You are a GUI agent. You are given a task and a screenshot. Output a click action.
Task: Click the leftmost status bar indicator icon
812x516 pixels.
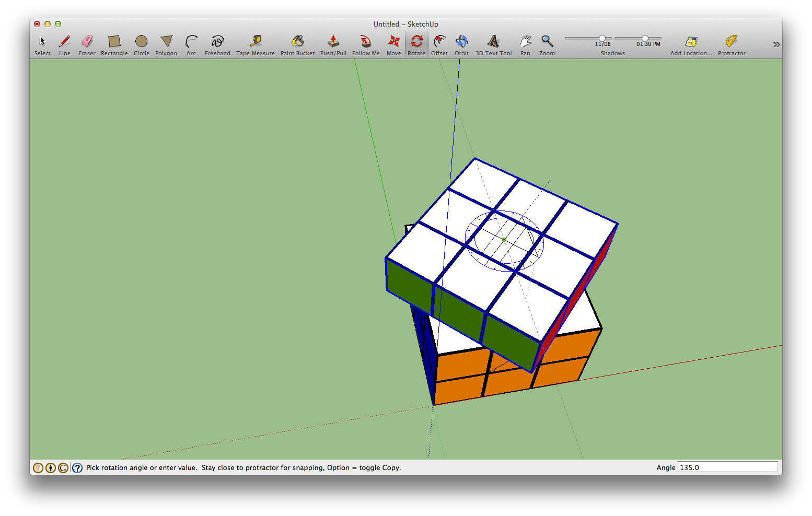[x=38, y=467]
